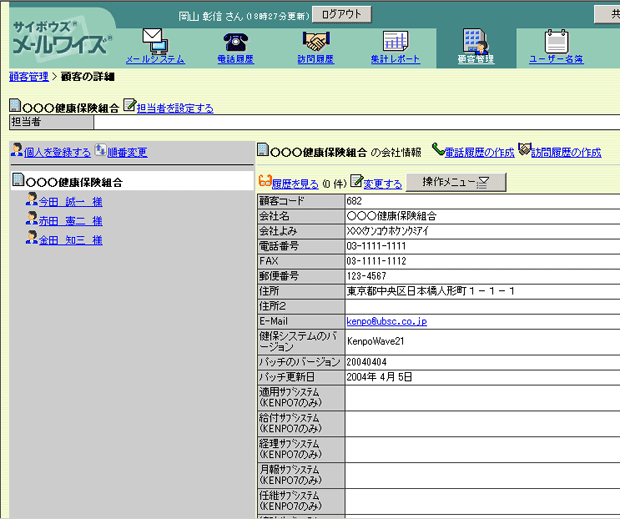Click the 履歴を見る link
The height and width of the screenshot is (519, 620).
pos(295,184)
